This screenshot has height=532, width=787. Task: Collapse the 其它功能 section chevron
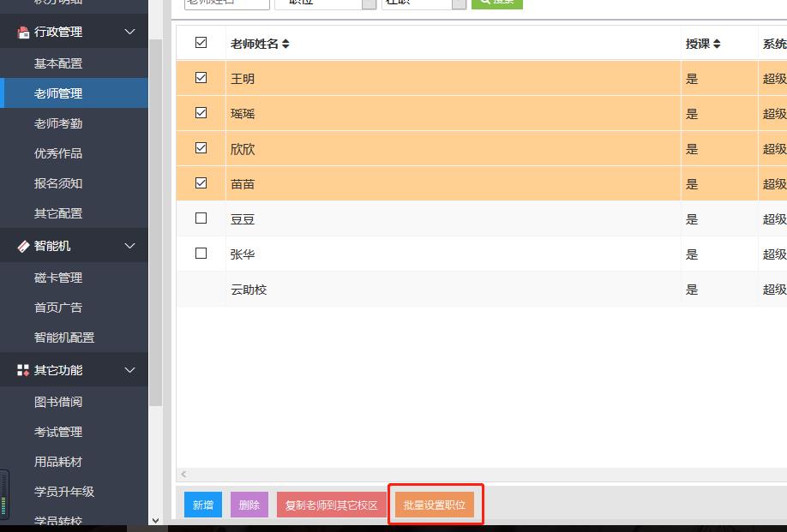tap(130, 371)
